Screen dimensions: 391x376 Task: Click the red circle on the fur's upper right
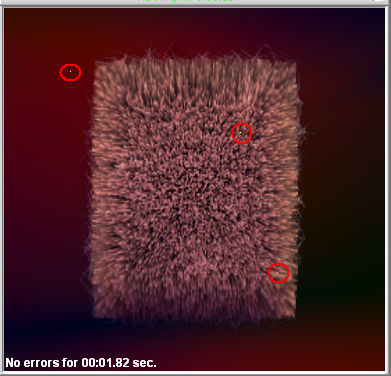242,133
